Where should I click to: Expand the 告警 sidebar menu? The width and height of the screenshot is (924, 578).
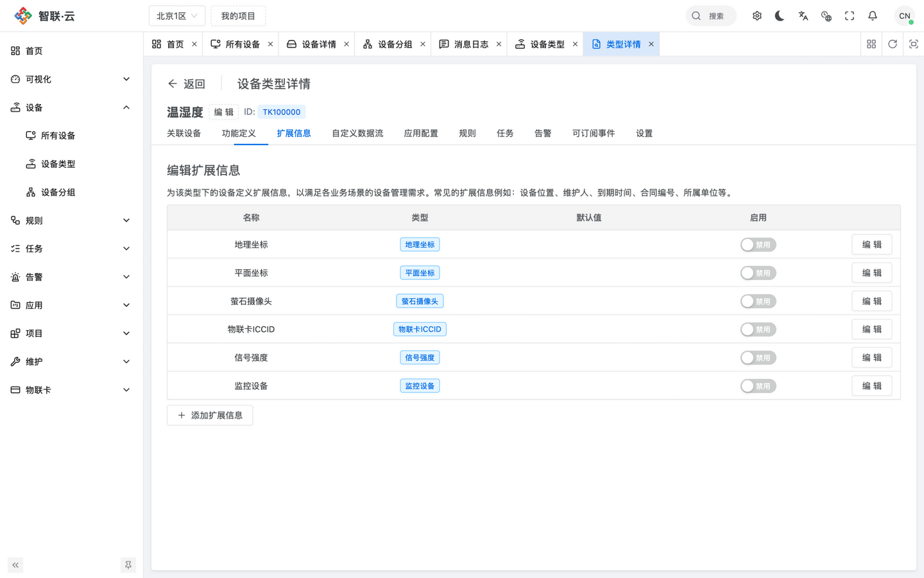(x=71, y=277)
